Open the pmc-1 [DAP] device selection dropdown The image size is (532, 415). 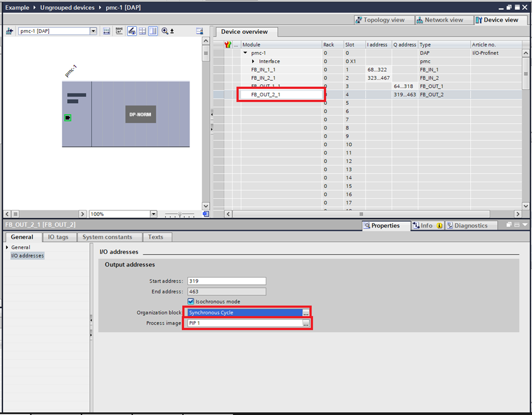[93, 31]
